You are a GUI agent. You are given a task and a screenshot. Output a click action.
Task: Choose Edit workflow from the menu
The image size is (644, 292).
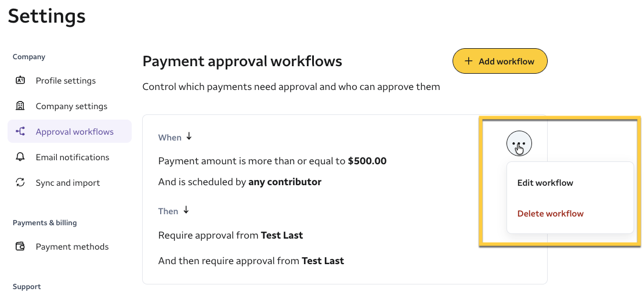click(x=545, y=183)
